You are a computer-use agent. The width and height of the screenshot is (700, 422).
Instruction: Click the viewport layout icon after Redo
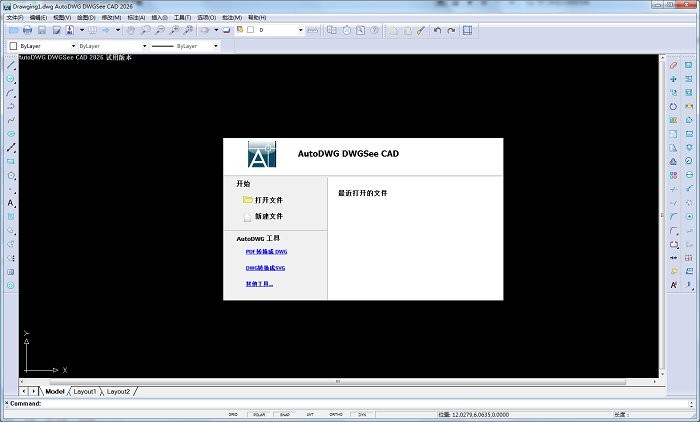click(467, 30)
